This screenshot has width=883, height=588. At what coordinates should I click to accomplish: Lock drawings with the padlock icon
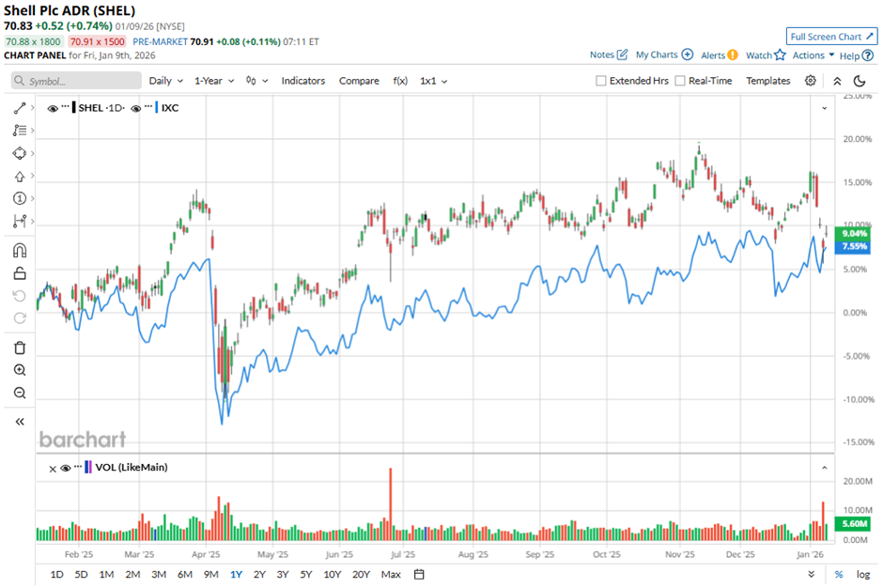19,273
